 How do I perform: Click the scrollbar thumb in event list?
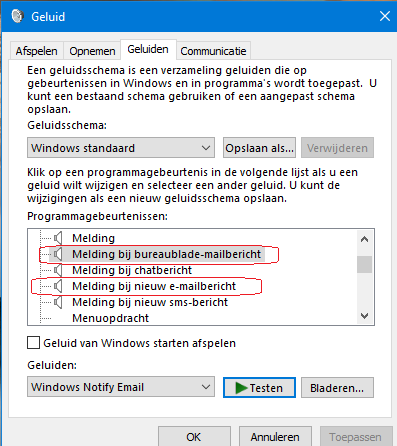[365, 265]
